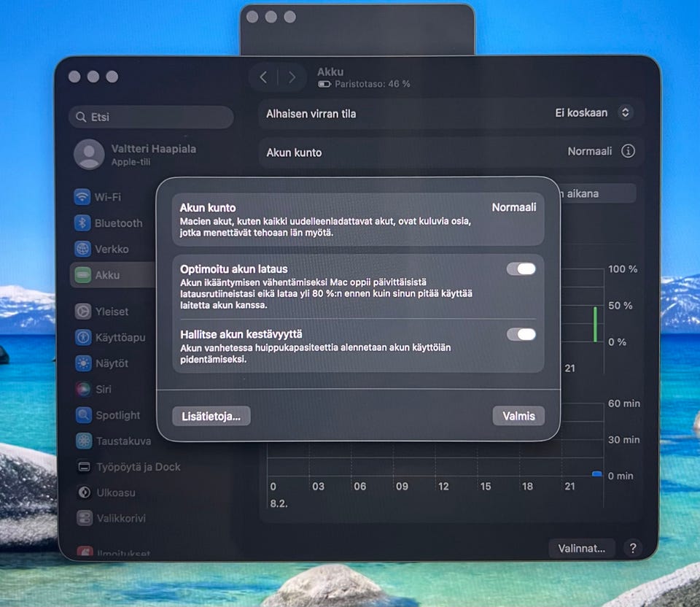Select Taustakuva label in the sidebar
This screenshot has width=700, height=607.
click(x=123, y=441)
